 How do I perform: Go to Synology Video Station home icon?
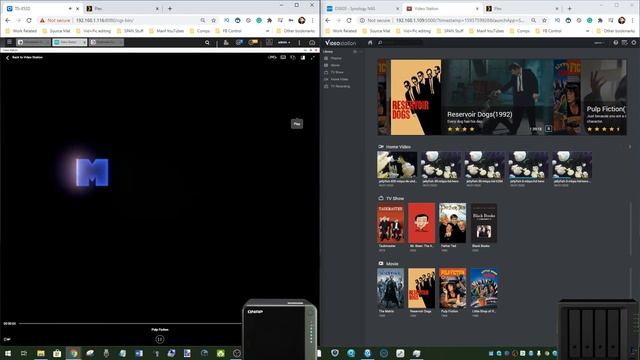click(370, 42)
